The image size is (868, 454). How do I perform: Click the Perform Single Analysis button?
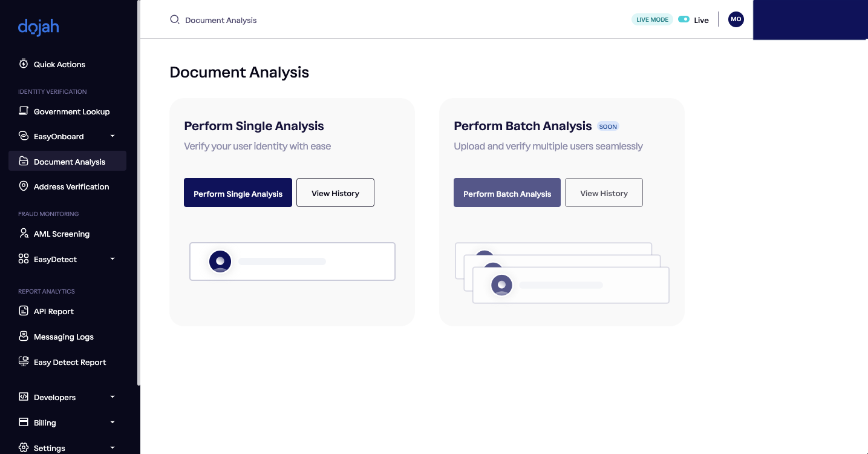click(x=238, y=192)
